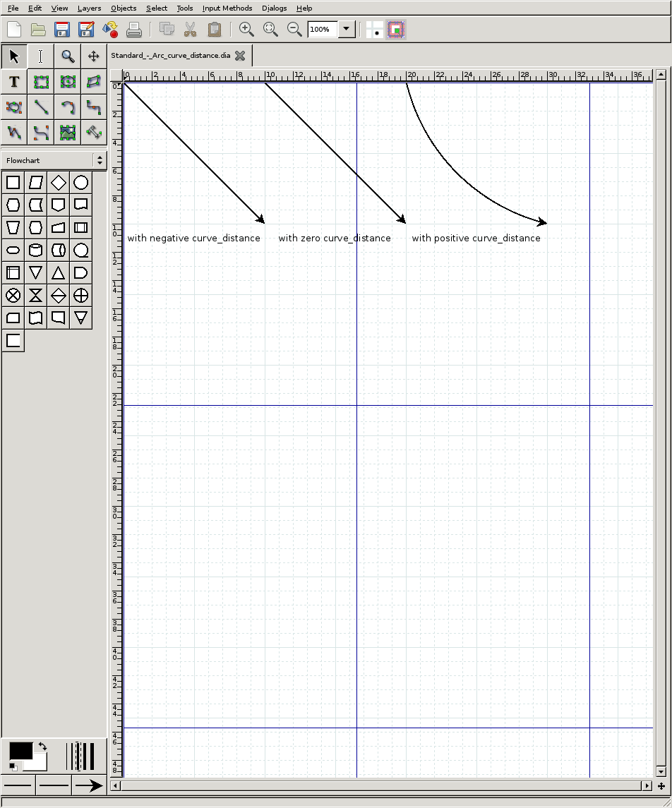This screenshot has width=672, height=808.
Task: Select the Text edit cursor tool
Action: [x=41, y=56]
